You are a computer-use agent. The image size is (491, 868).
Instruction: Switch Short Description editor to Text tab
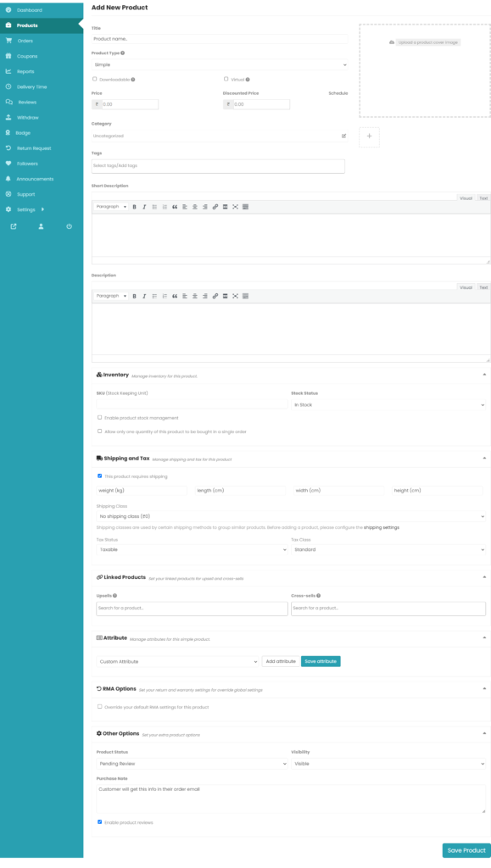483,198
